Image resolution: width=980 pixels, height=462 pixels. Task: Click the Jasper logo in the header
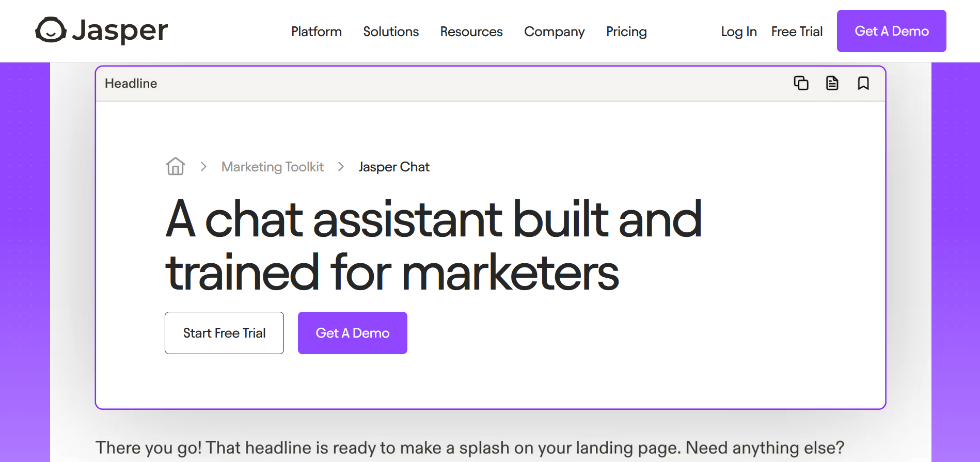click(x=102, y=30)
